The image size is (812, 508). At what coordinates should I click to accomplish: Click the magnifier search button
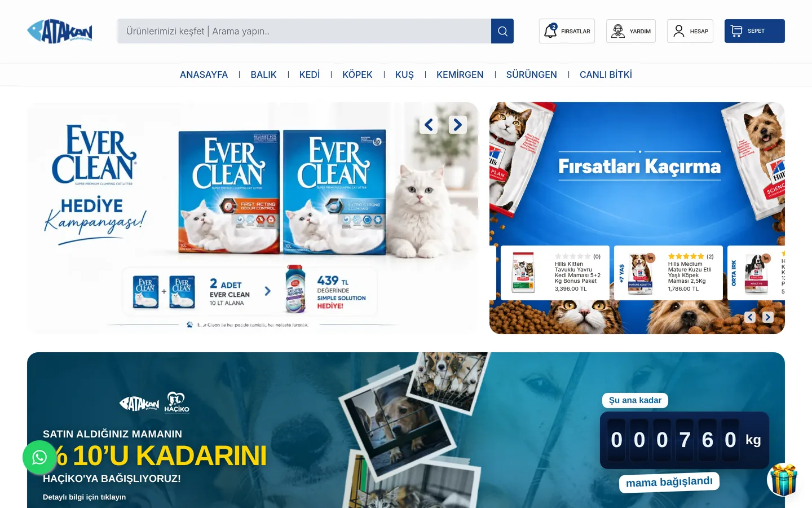pyautogui.click(x=502, y=31)
